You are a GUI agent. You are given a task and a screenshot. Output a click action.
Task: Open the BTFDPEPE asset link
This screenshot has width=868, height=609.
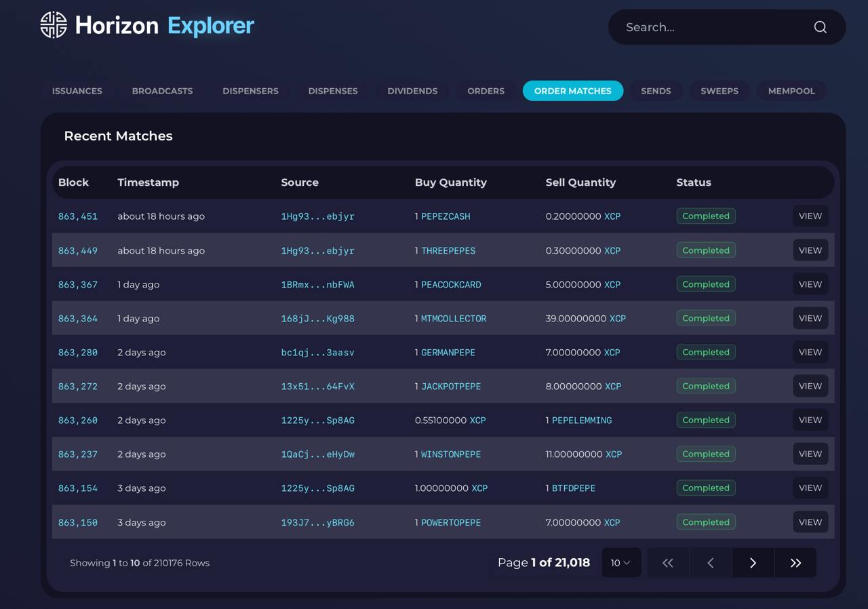[574, 488]
